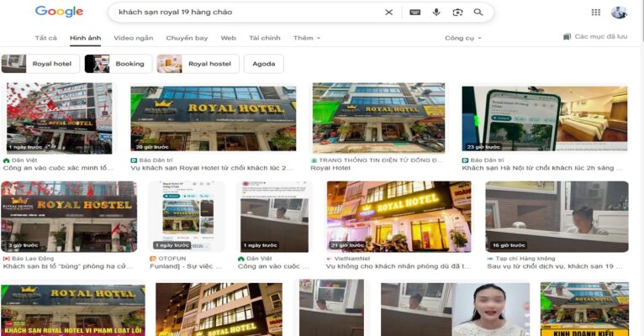Image resolution: width=644 pixels, height=336 pixels.
Task: Submit query with magnifier search icon
Action: coord(478,13)
